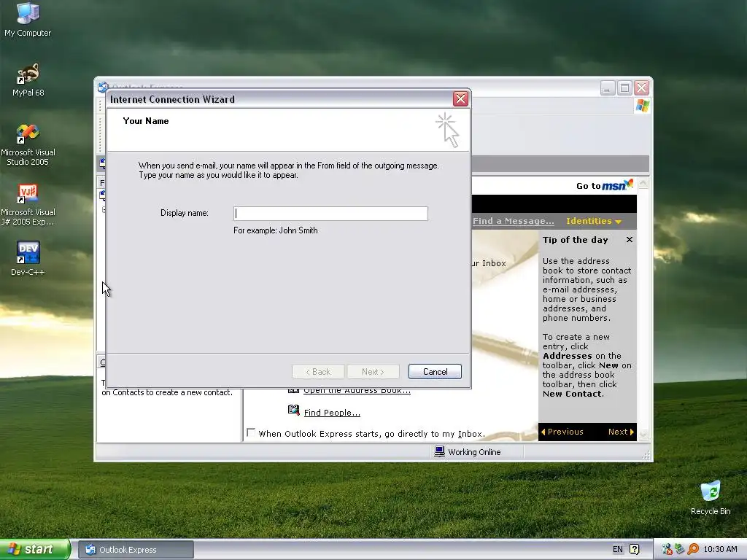Click the Working Online status text

pyautogui.click(x=474, y=452)
